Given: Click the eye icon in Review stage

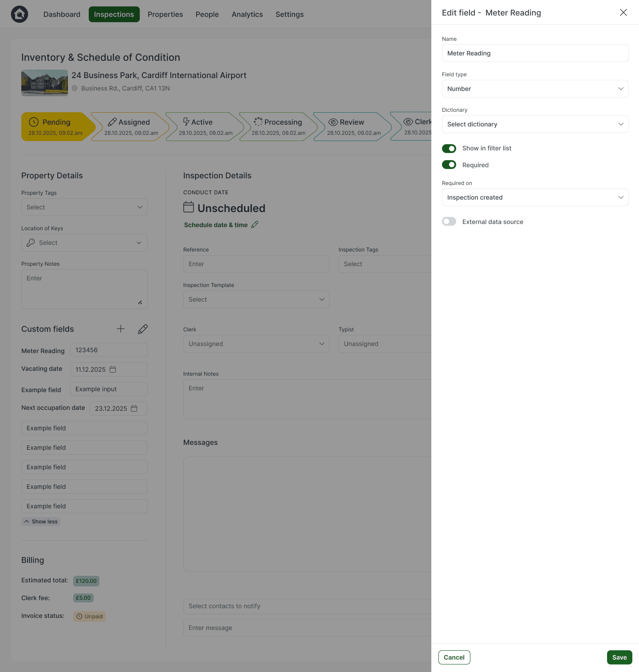Looking at the screenshot, I should click(333, 122).
